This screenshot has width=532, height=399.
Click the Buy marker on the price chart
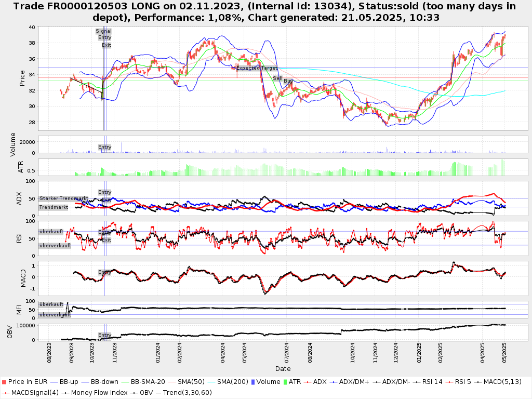(288, 81)
